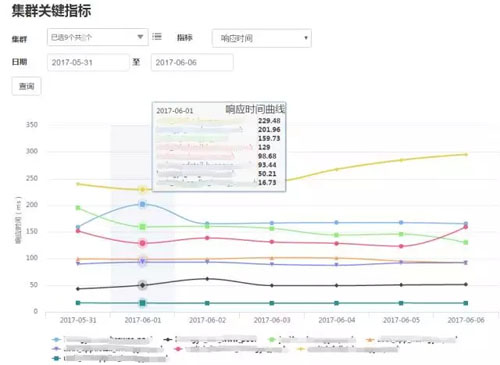Click the 查询 query button
Image resolution: width=500 pixels, height=365 pixels.
click(x=26, y=86)
